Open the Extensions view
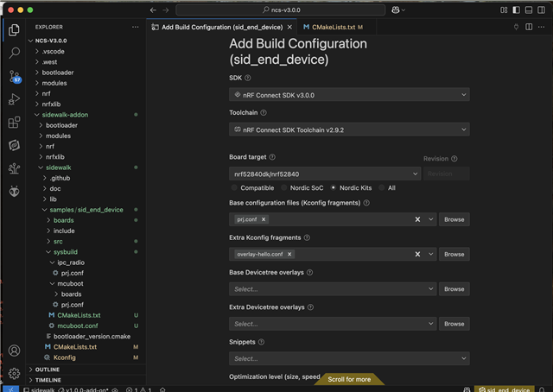 [x=14, y=123]
